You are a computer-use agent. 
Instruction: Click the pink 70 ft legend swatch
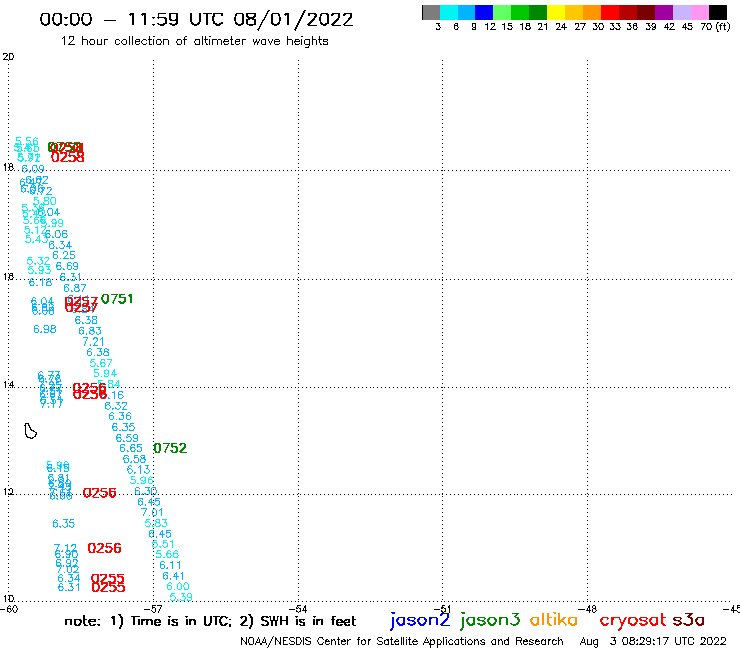[x=699, y=13]
